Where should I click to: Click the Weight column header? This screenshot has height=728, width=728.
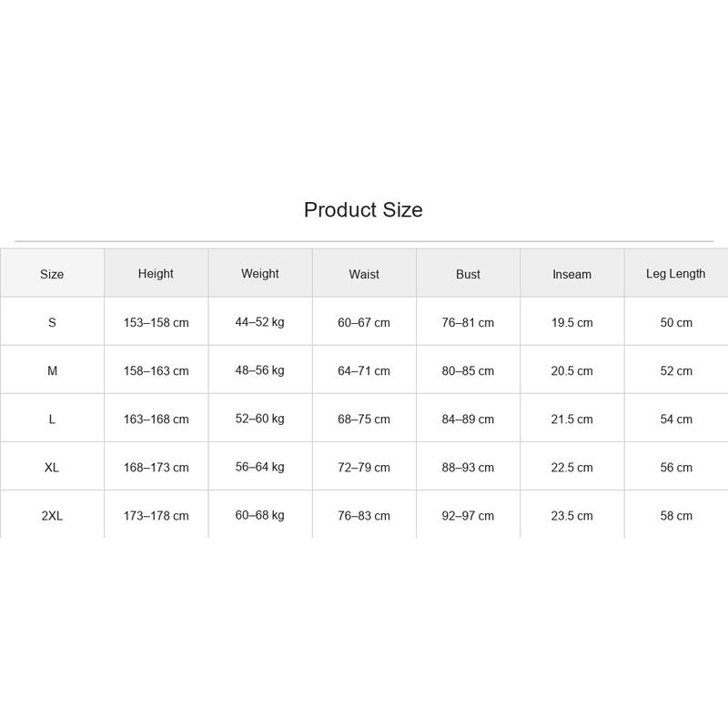(x=260, y=274)
